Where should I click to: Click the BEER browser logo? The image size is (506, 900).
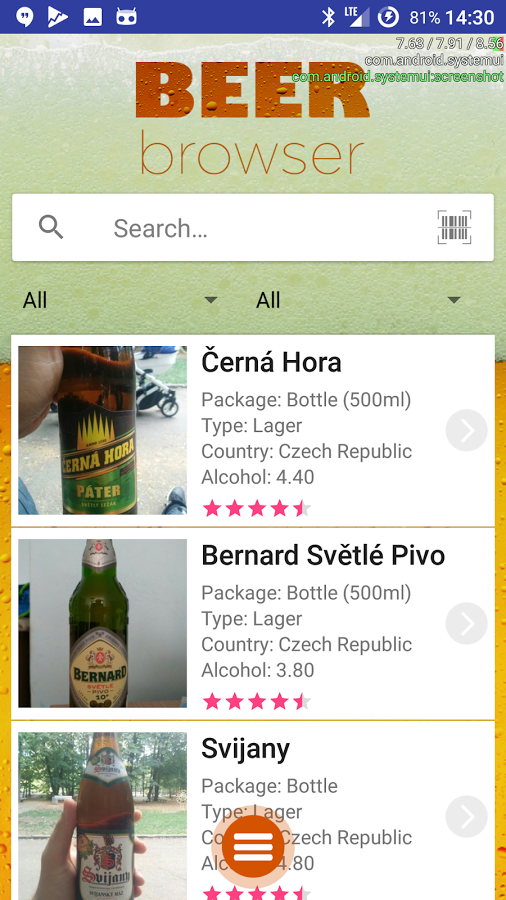[252, 119]
